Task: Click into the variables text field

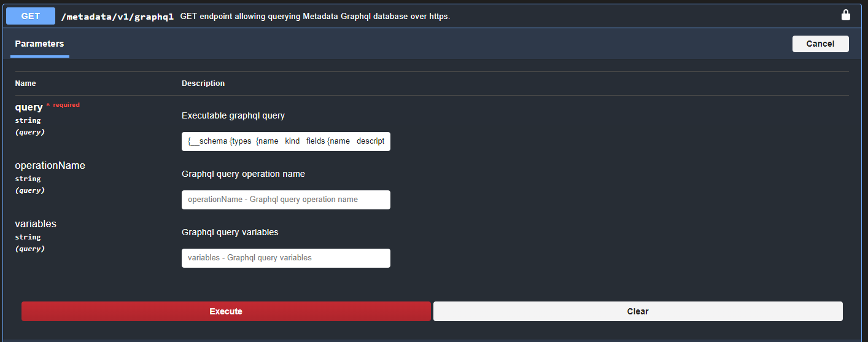Action: [285, 258]
